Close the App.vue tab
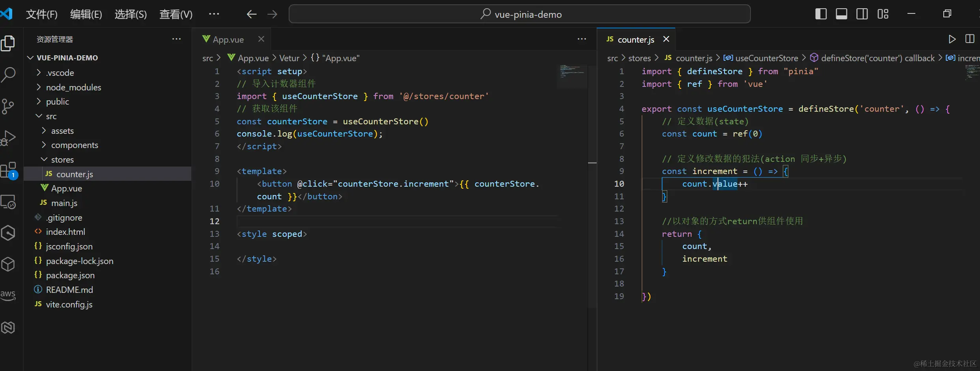 (261, 39)
